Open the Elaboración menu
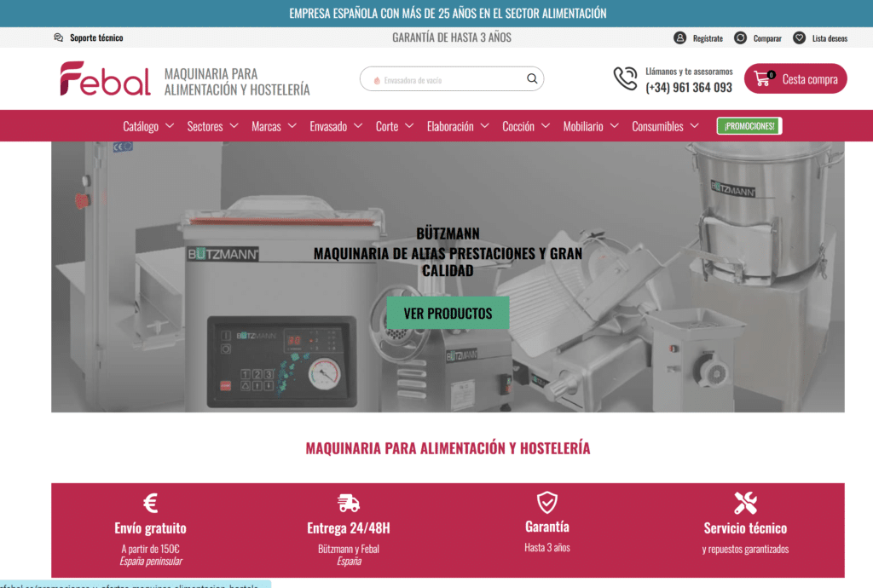 pos(450,126)
